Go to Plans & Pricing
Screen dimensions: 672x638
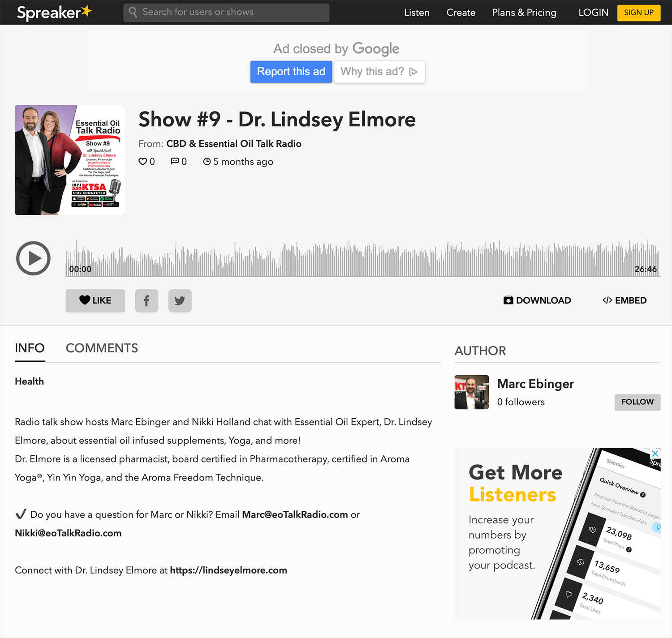524,13
